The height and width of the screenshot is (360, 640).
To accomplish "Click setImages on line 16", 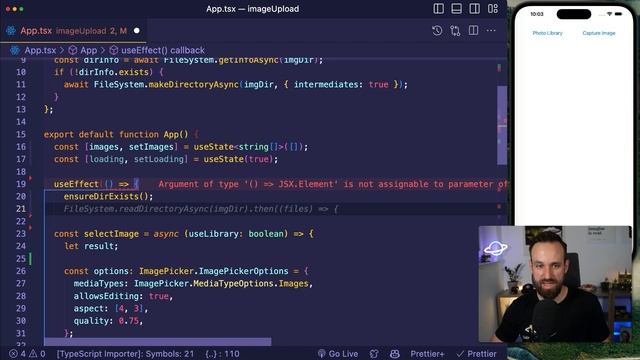I will click(x=151, y=147).
